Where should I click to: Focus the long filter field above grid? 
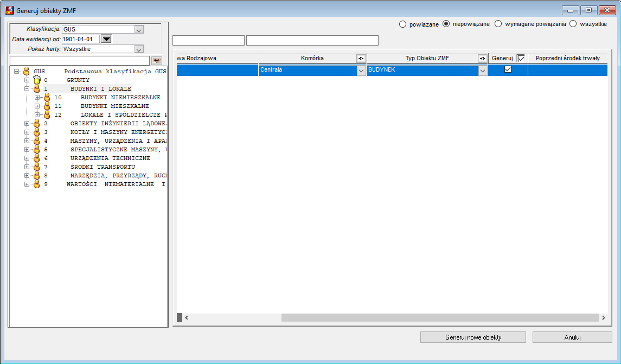click(312, 40)
